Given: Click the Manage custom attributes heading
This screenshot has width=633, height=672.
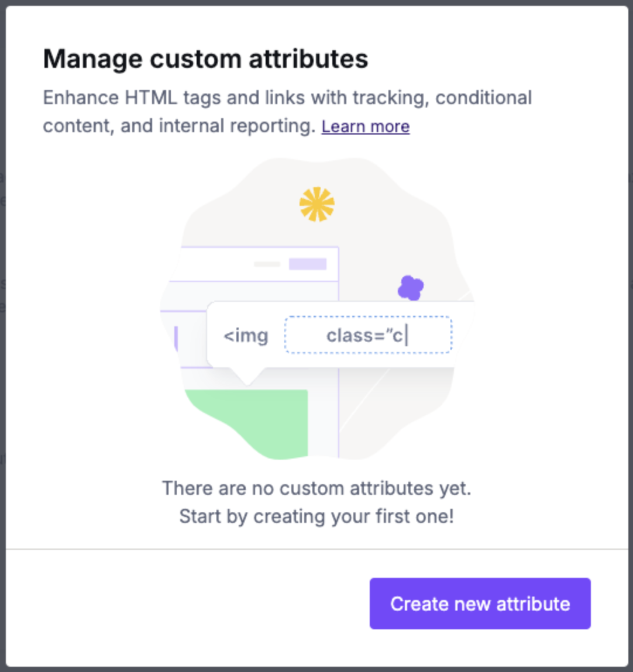Looking at the screenshot, I should 206,58.
